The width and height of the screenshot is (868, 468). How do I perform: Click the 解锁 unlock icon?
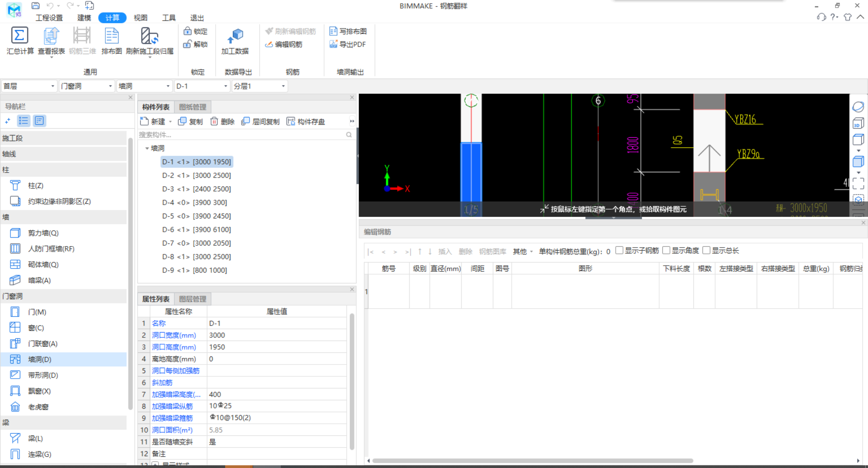tap(188, 44)
